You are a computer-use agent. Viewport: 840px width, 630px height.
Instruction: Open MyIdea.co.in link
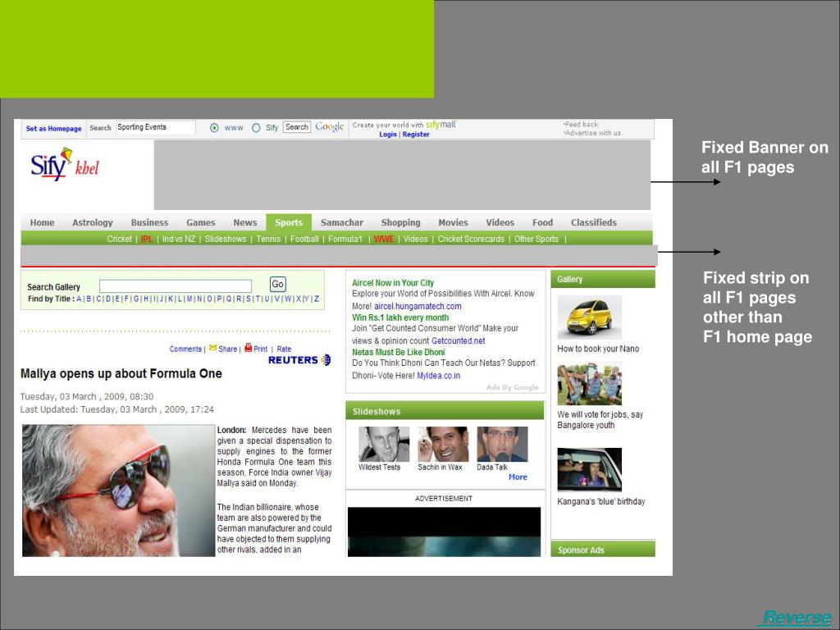click(x=438, y=376)
